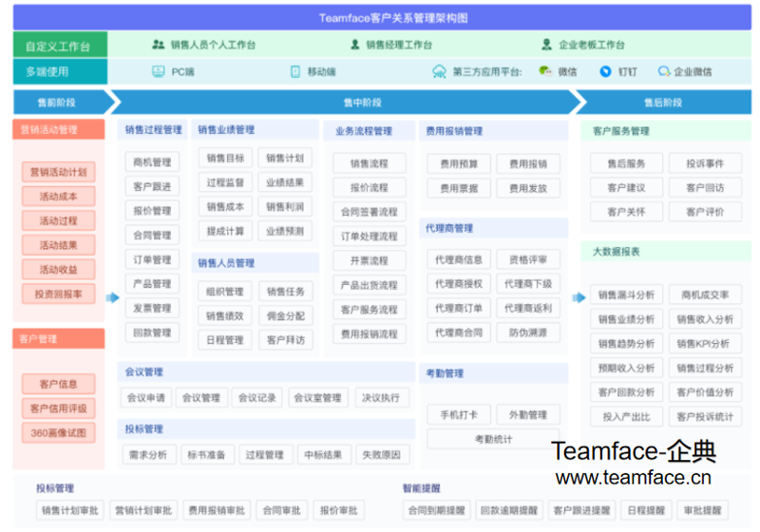
Task: Open the 销售漏斗分析 report box
Action: click(x=626, y=294)
